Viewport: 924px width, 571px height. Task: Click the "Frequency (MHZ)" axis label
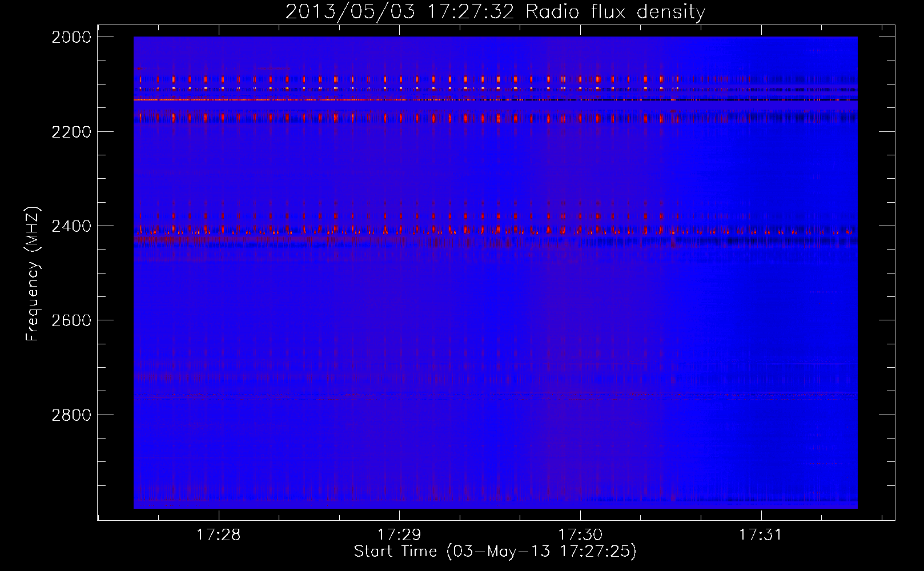click(33, 274)
